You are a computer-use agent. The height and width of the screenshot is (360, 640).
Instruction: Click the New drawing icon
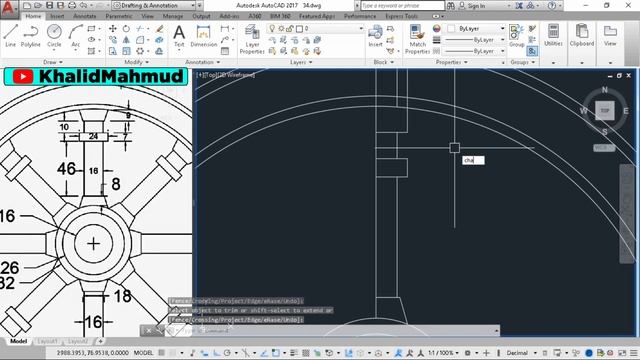point(27,6)
